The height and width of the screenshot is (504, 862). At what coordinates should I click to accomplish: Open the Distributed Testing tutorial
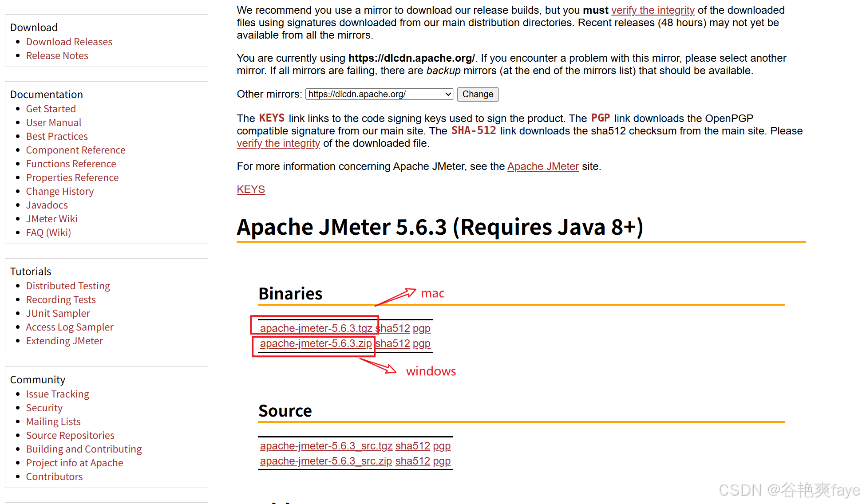click(68, 286)
